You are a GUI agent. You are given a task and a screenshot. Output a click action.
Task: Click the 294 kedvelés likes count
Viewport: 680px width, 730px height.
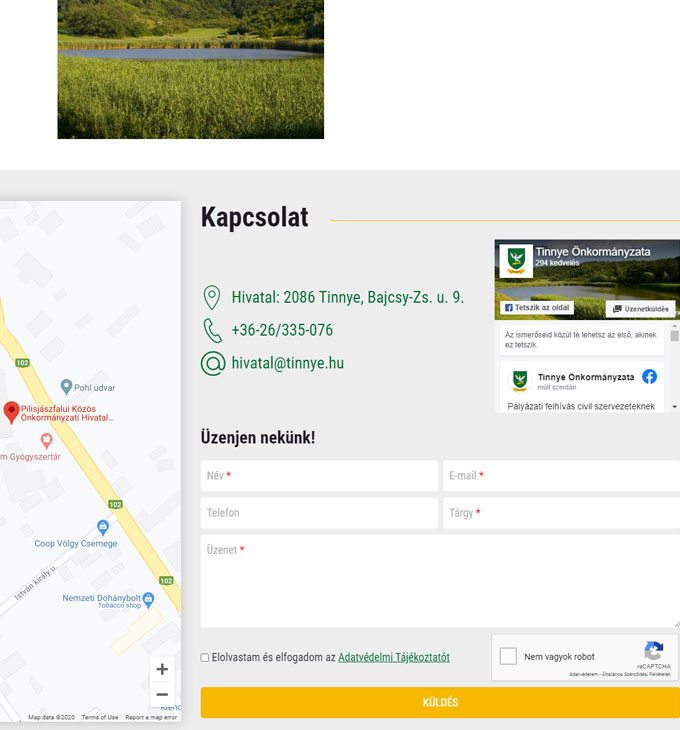click(557, 263)
